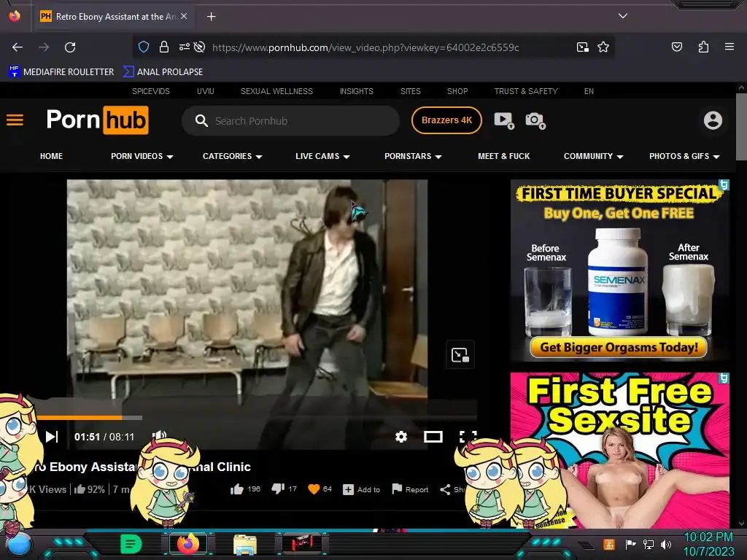Image resolution: width=747 pixels, height=560 pixels.
Task: Click the site logo to go home
Action: pos(97,120)
